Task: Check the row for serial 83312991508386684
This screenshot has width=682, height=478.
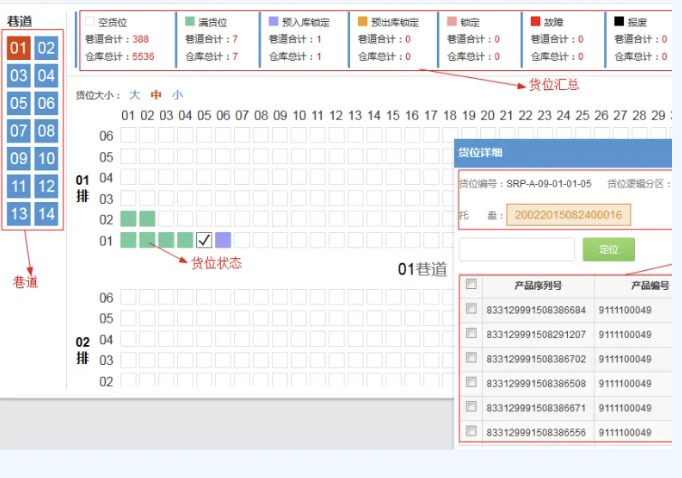Action: (x=471, y=309)
